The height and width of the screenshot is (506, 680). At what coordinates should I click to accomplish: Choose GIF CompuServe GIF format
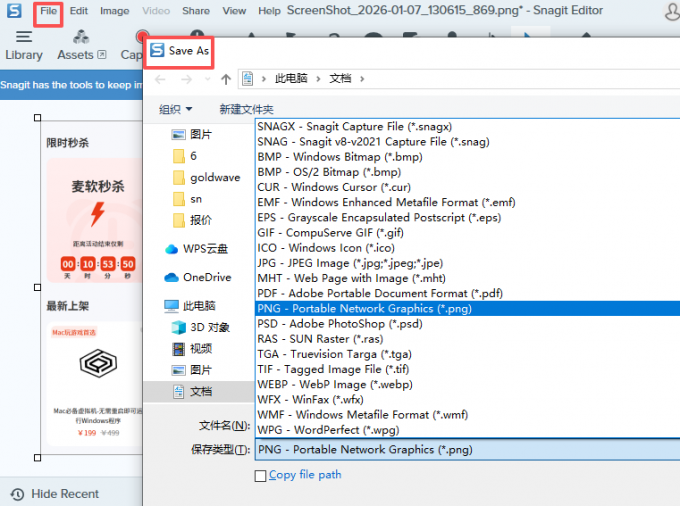click(468, 233)
